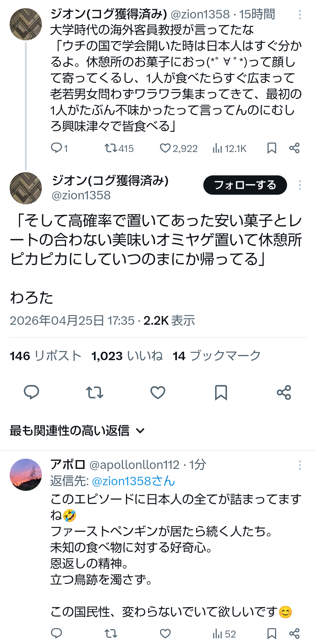Bookmark the main tweet
This screenshot has width=316, height=644.
[221, 392]
